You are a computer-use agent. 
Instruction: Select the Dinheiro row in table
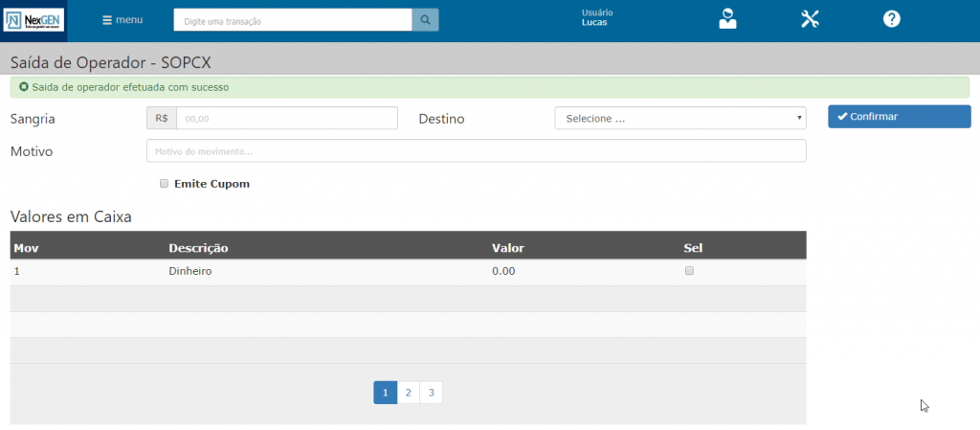189,272
